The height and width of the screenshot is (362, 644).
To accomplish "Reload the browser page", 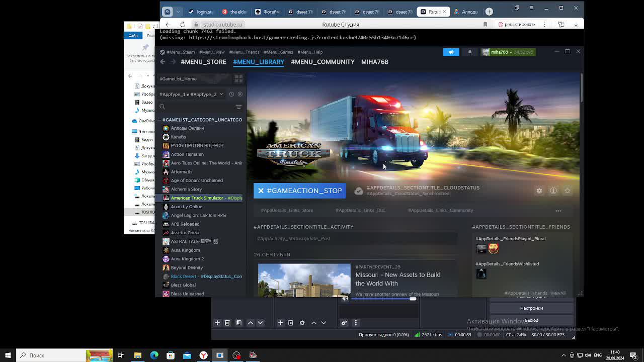I will (183, 24).
